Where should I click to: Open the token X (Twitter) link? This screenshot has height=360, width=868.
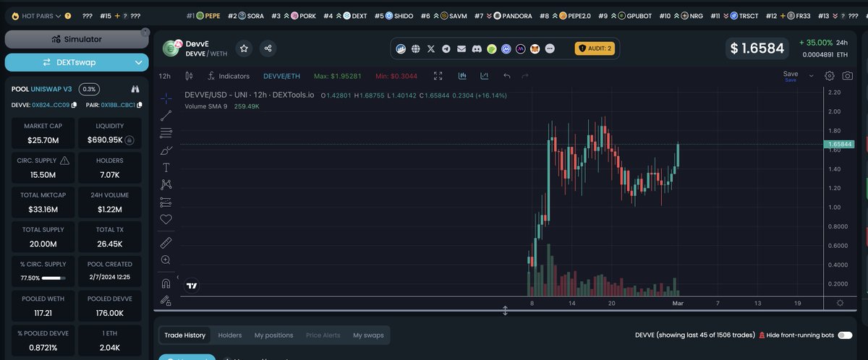click(431, 49)
